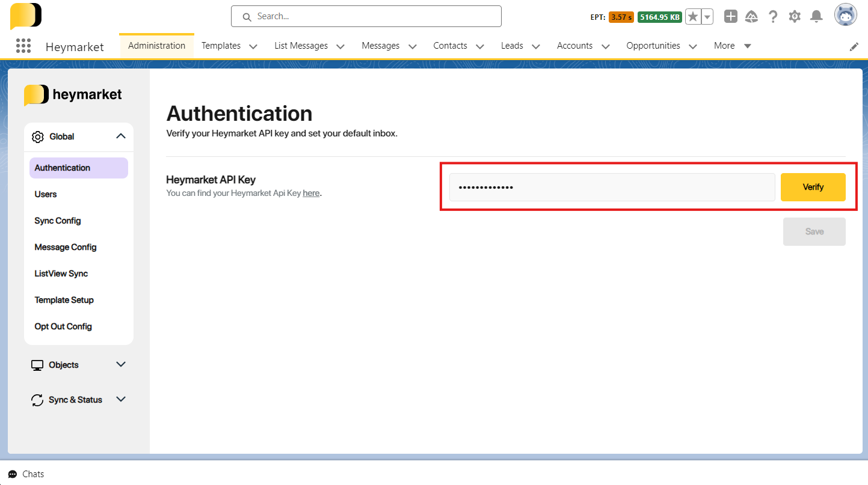868x485 pixels.
Task: Open the Accounts tab
Action: pyautogui.click(x=574, y=46)
